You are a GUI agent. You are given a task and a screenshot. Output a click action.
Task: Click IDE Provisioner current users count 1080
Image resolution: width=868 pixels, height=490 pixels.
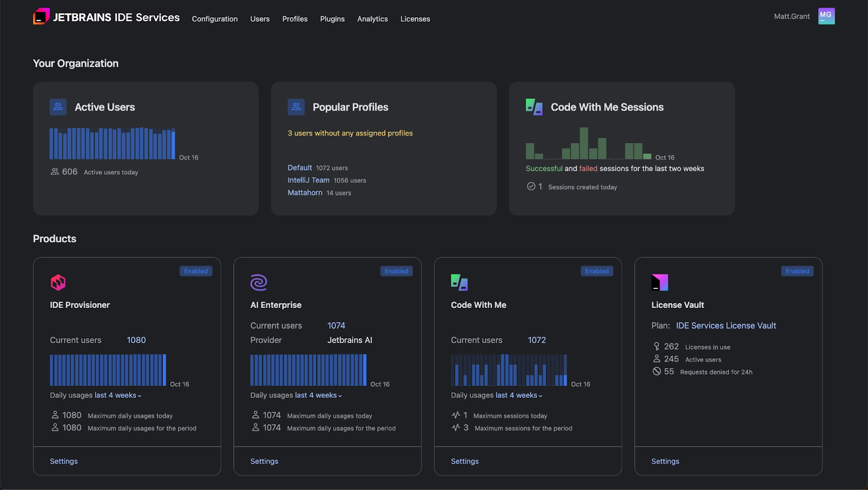(136, 340)
